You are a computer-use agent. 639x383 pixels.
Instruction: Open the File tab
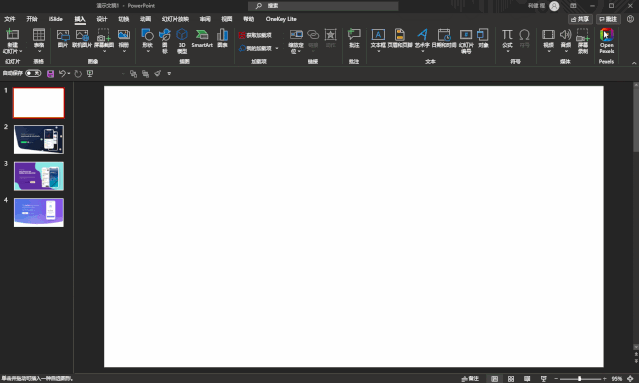(x=9, y=19)
